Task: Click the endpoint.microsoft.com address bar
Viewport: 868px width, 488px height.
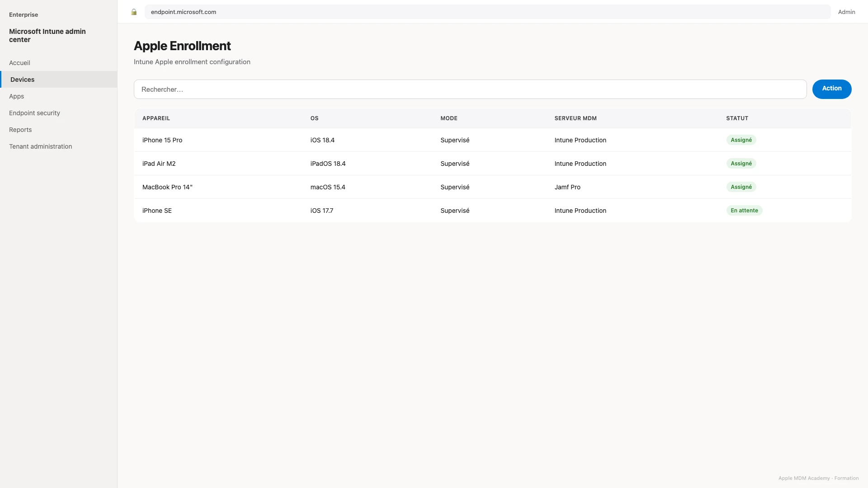Action: [x=487, y=12]
